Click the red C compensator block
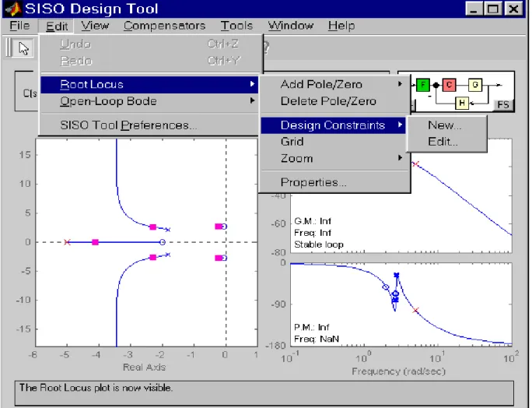Screen dimensions: 532x408 point(449,85)
